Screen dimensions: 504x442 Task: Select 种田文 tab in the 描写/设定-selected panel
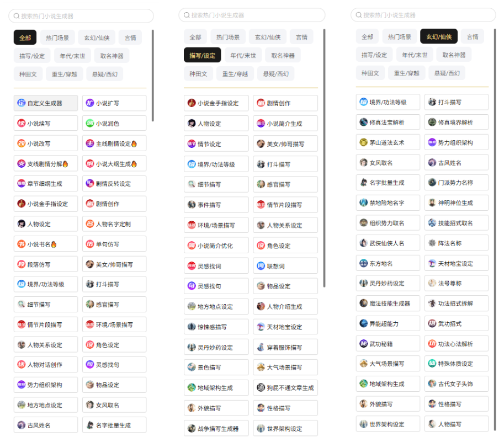tap(198, 74)
